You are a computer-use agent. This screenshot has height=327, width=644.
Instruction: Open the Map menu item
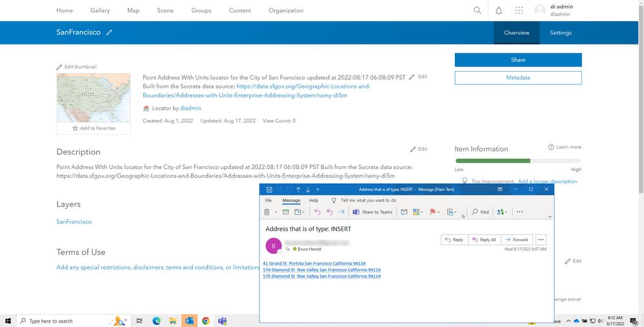(x=134, y=10)
